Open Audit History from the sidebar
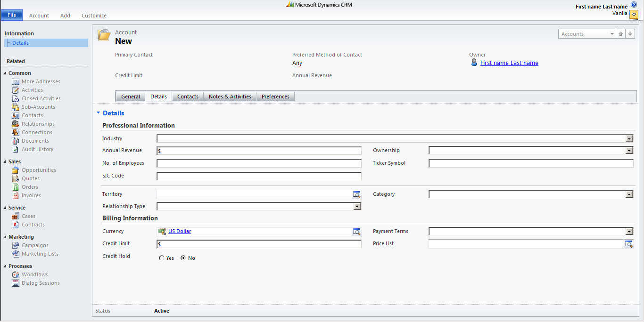This screenshot has width=644, height=322. (15, 149)
